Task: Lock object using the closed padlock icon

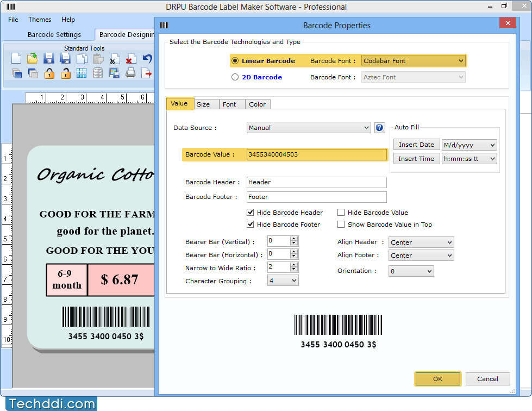Action: click(49, 73)
